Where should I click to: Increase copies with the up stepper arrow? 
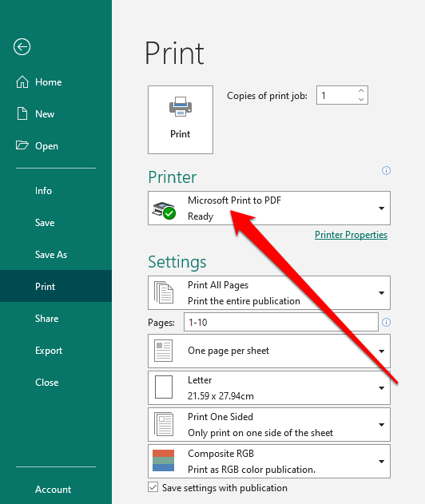coord(361,90)
